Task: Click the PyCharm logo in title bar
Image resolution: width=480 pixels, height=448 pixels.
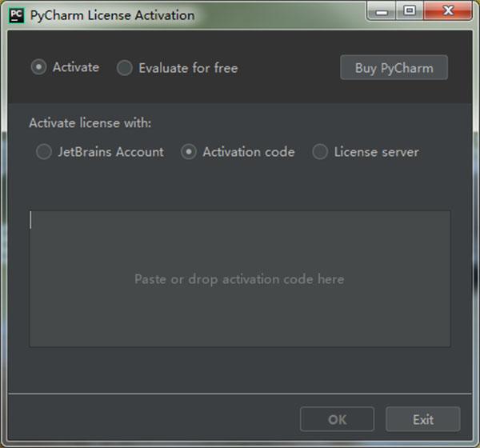Action: point(17,15)
